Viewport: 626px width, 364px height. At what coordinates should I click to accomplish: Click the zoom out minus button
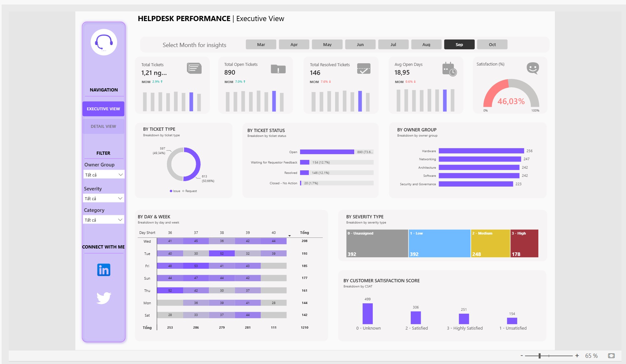click(521, 356)
